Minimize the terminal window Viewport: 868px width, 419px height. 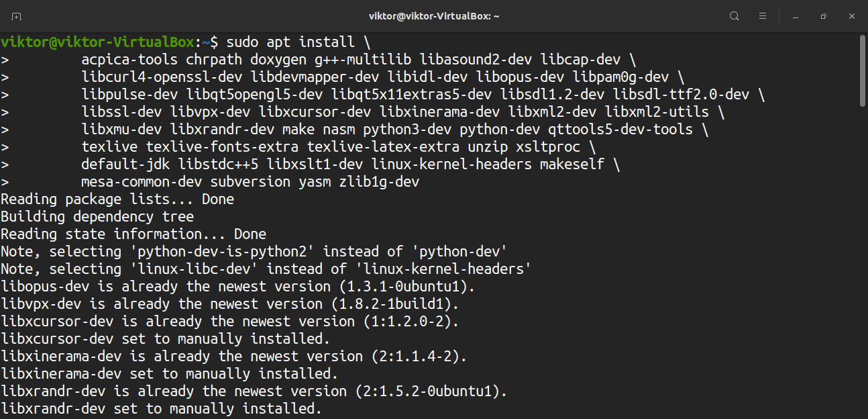pos(795,16)
